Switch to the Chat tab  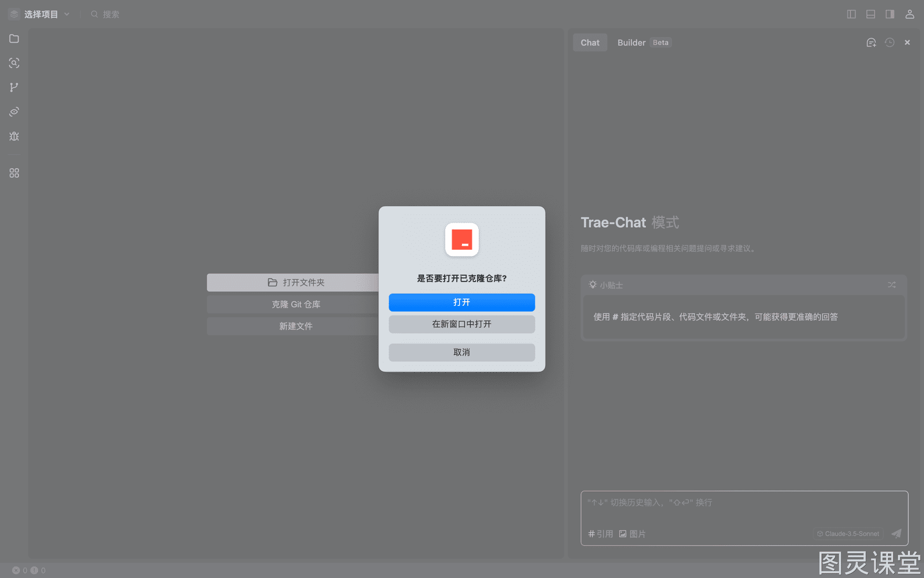[590, 43]
